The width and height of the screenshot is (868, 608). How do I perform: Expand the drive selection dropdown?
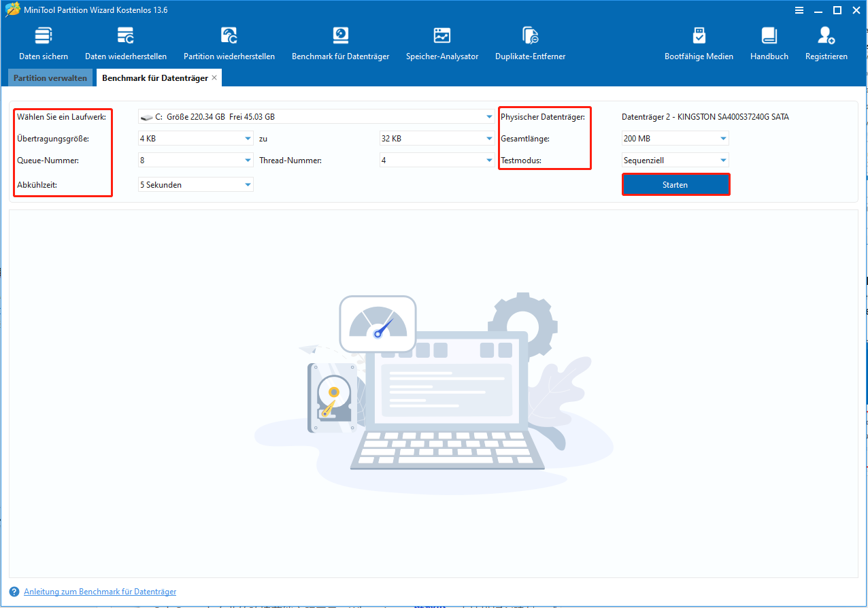point(316,117)
